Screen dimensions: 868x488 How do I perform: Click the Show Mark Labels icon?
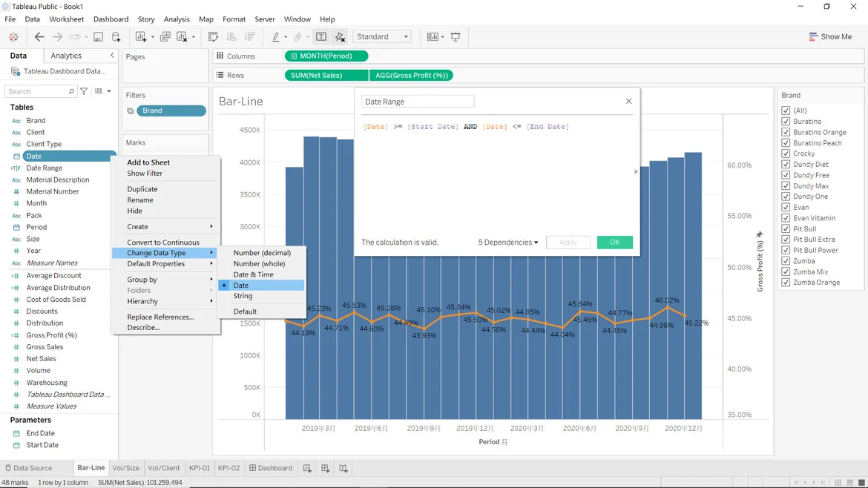(321, 37)
